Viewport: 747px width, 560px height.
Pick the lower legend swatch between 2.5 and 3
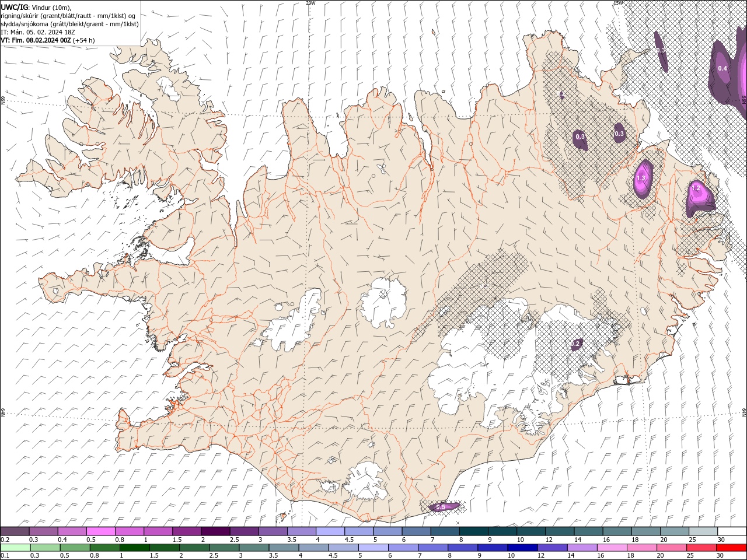tap(224, 547)
